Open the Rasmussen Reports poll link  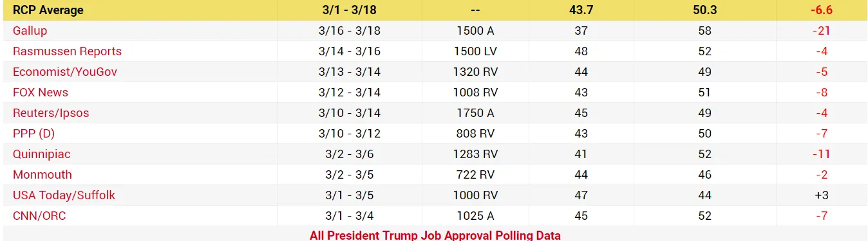click(67, 51)
